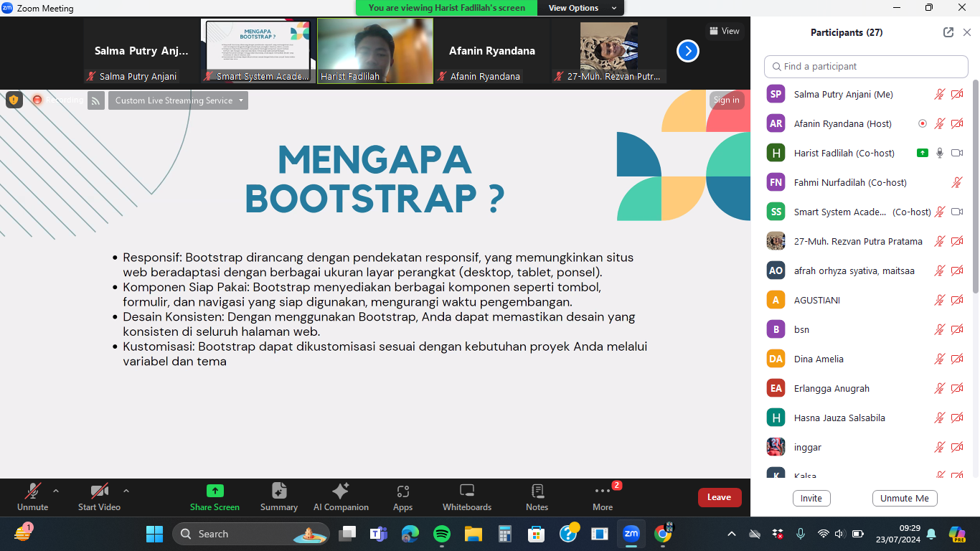Toggle Salma Putry Anjani's mic in participants list

[x=940, y=94]
